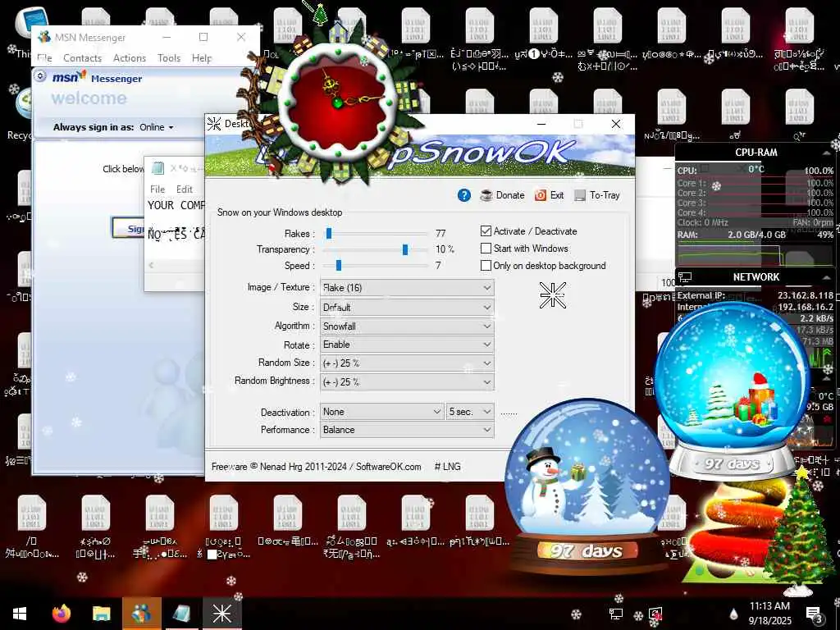Image resolution: width=840 pixels, height=630 pixels.
Task: Uncheck the Activate / Deactivate checkbox
Action: coord(486,231)
